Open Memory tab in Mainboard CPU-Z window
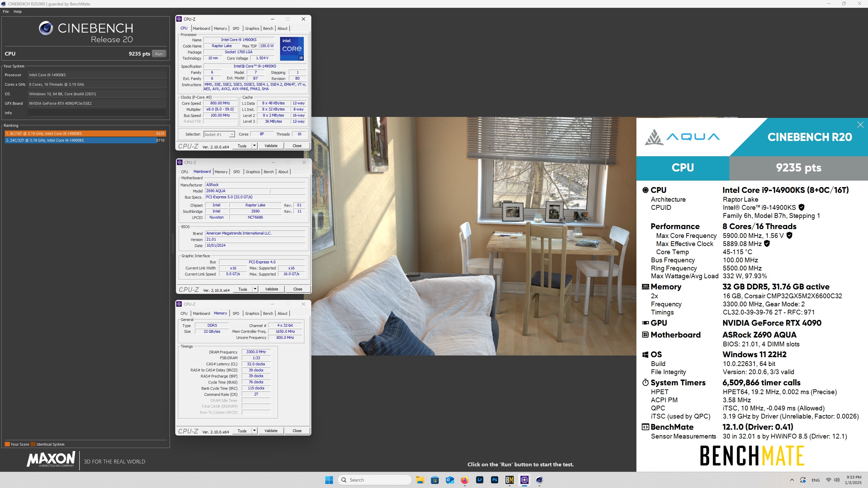The width and height of the screenshot is (868, 488). pos(221,172)
